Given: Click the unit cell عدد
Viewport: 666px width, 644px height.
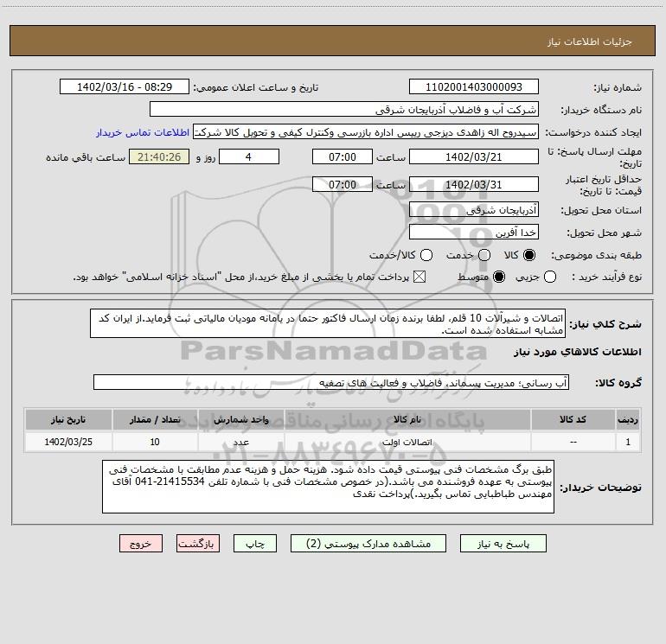Looking at the screenshot, I should point(240,442).
